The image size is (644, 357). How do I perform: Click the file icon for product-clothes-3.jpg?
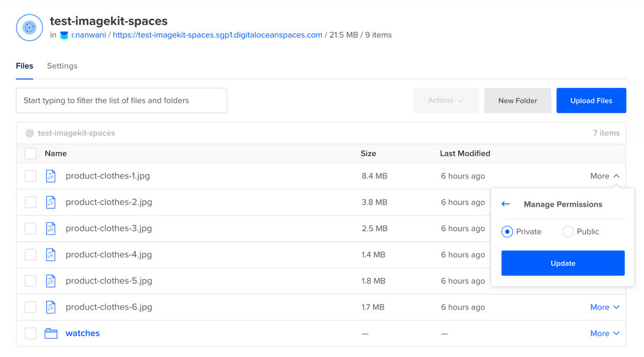[x=51, y=229]
